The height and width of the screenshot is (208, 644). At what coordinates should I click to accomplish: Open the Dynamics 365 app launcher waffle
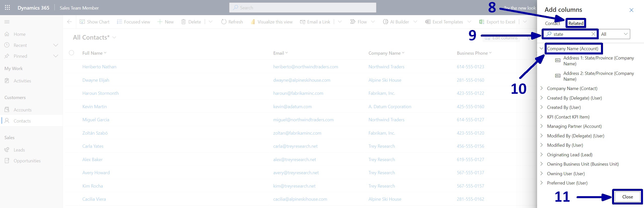pos(7,8)
